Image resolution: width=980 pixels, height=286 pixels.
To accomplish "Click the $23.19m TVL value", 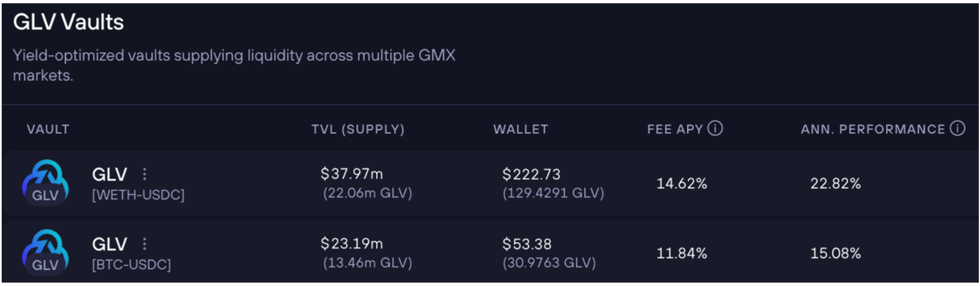I will (x=351, y=244).
